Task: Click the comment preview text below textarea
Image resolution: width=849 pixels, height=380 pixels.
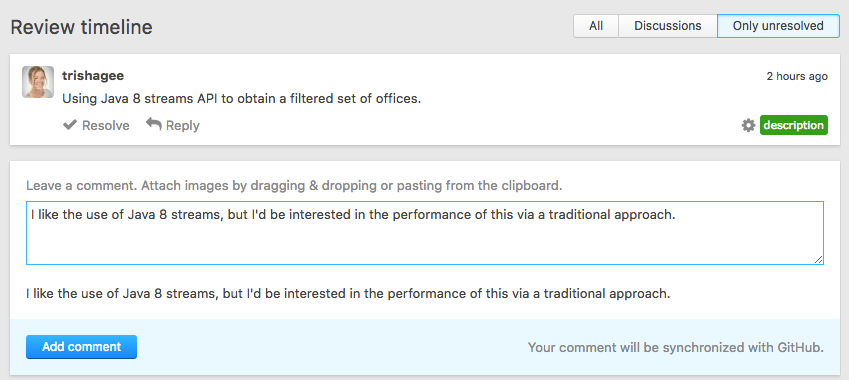Action: (349, 294)
